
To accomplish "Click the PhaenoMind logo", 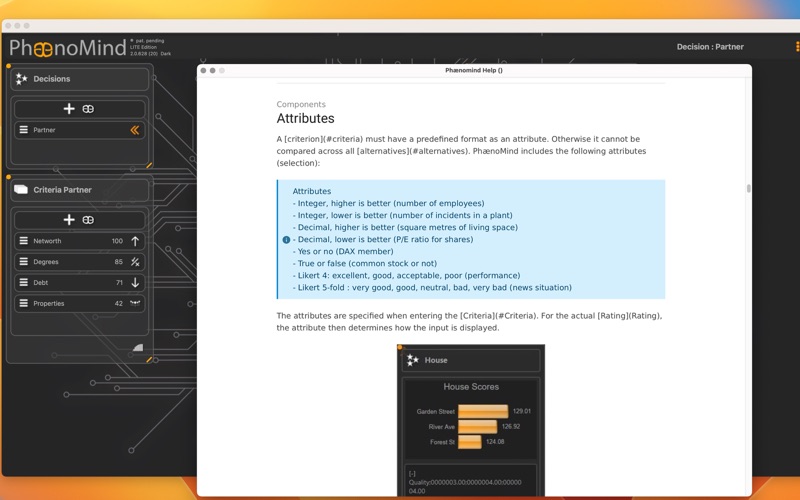I will pos(68,47).
